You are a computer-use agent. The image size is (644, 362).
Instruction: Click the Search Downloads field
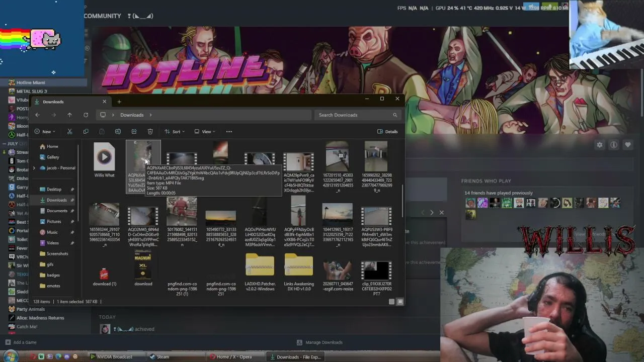(x=358, y=115)
